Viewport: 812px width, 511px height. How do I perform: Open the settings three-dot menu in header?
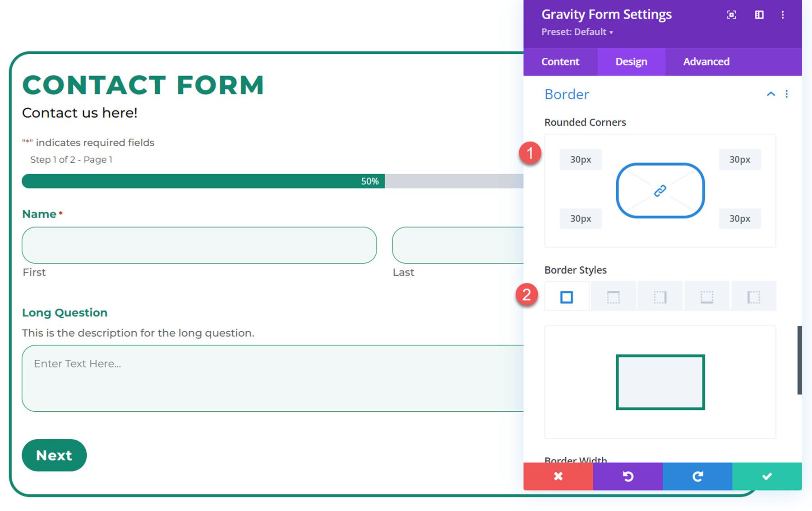[783, 15]
